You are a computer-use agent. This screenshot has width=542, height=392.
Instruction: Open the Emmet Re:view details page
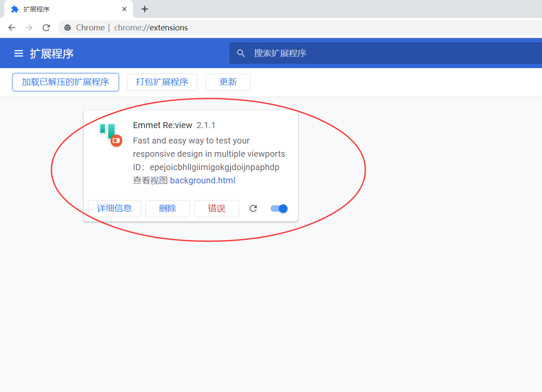pyautogui.click(x=114, y=208)
